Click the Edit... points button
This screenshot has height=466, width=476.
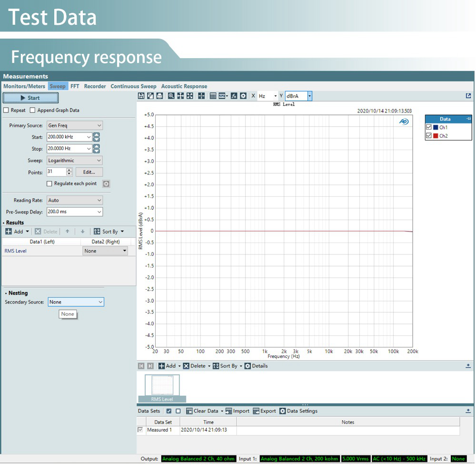(x=89, y=172)
